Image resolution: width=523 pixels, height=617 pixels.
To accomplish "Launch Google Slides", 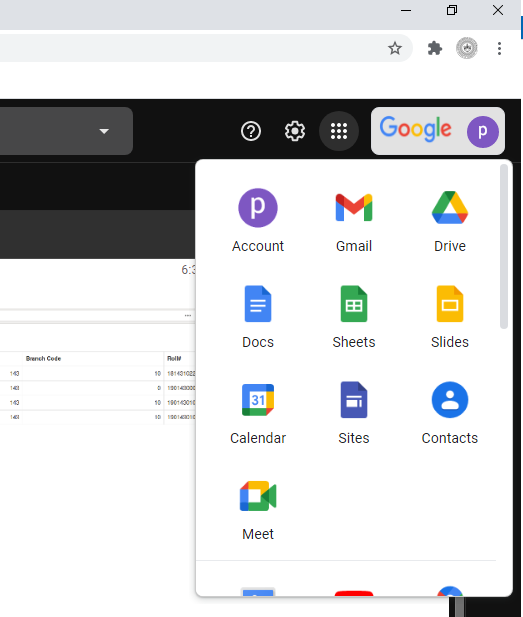I will [450, 317].
